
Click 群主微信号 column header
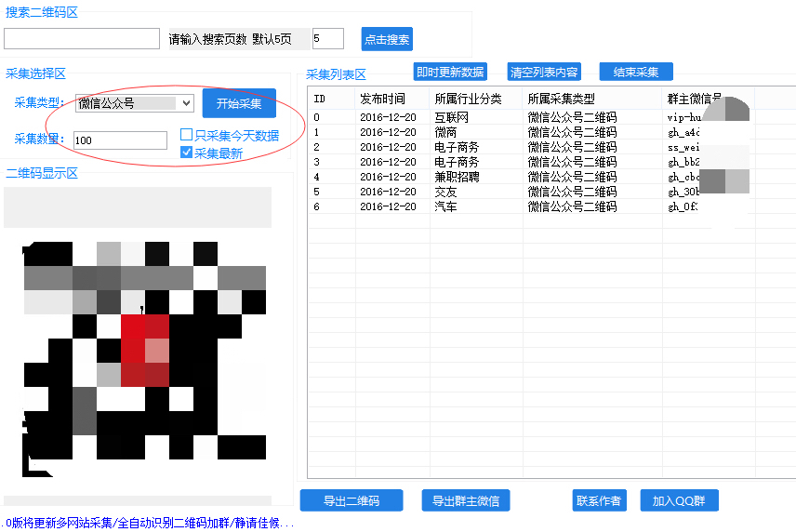[x=709, y=99]
